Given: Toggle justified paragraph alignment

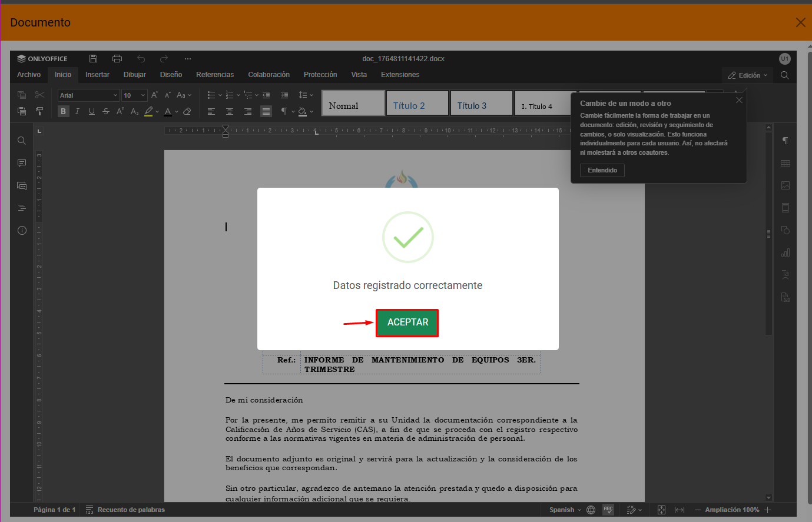Looking at the screenshot, I should click(266, 111).
